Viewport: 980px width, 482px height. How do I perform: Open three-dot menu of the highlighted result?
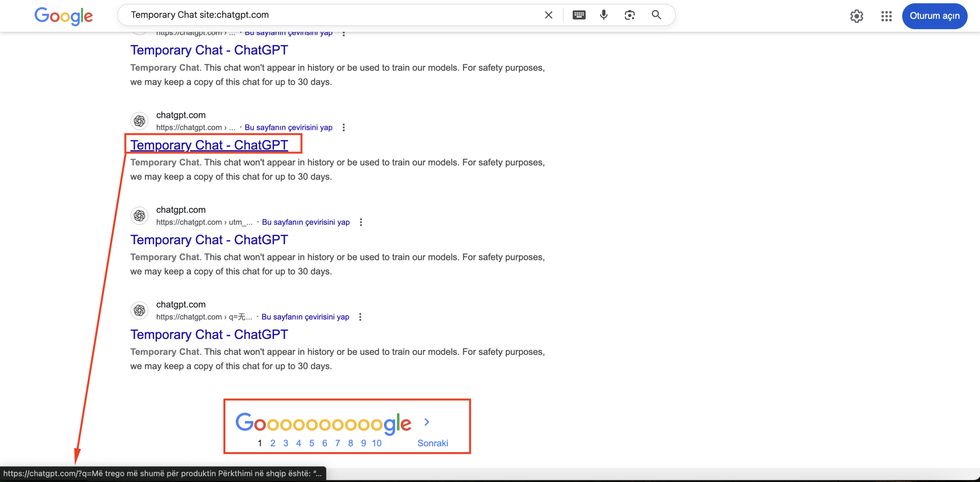344,127
